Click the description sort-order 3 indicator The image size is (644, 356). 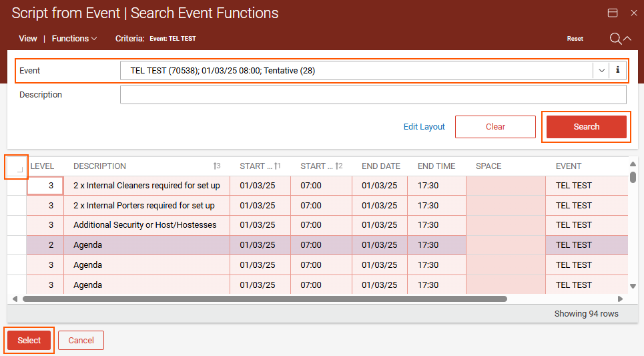pyautogui.click(x=217, y=166)
